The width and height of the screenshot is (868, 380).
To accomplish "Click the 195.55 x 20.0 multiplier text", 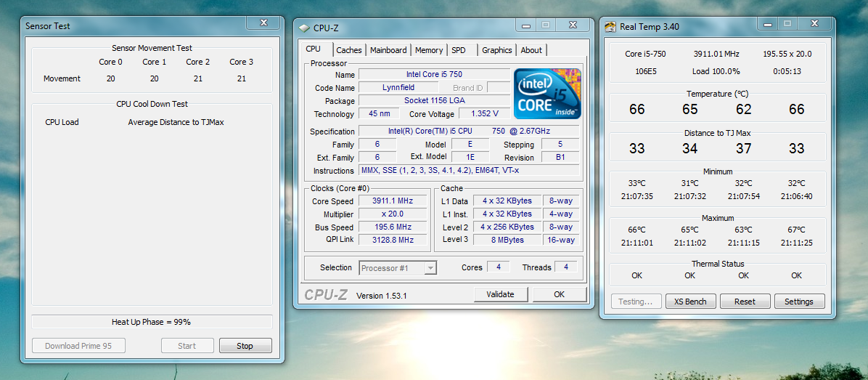I will [787, 54].
